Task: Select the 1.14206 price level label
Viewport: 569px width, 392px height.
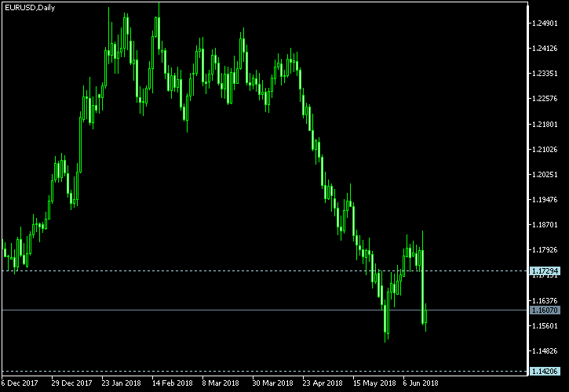Action: point(545,371)
